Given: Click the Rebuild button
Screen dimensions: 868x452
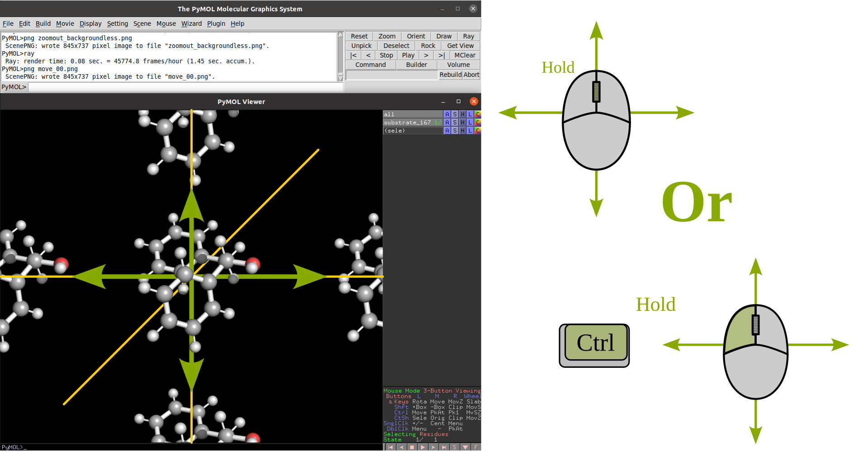Looking at the screenshot, I should coord(451,75).
